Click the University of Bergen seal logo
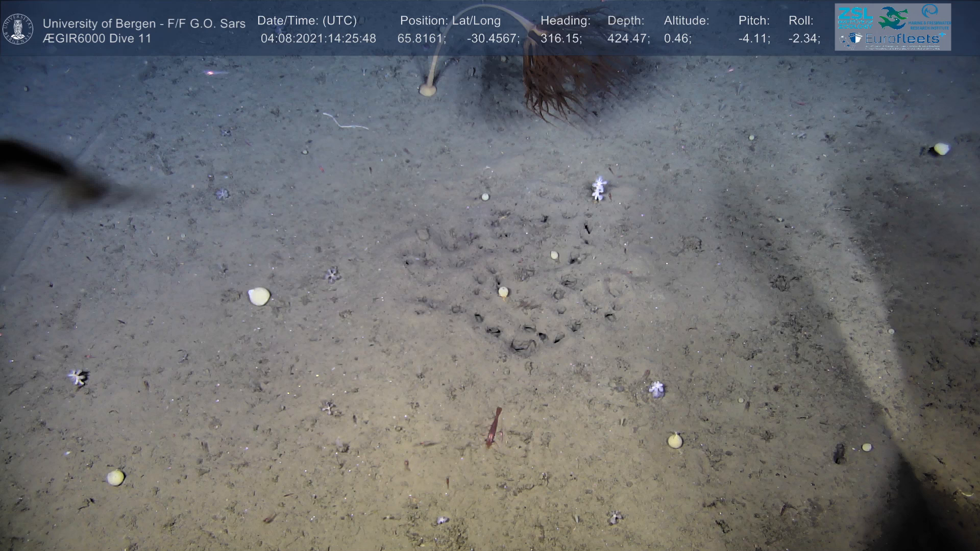Image resolution: width=980 pixels, height=551 pixels. 18,29
